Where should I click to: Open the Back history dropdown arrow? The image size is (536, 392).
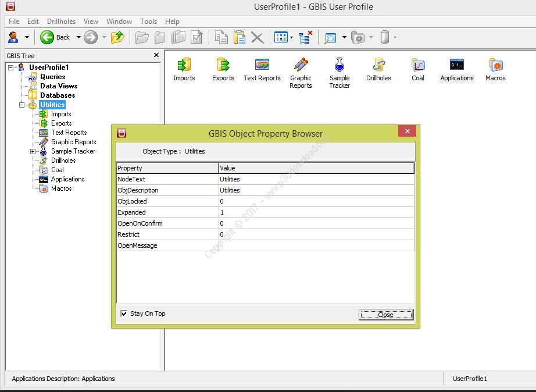(78, 37)
